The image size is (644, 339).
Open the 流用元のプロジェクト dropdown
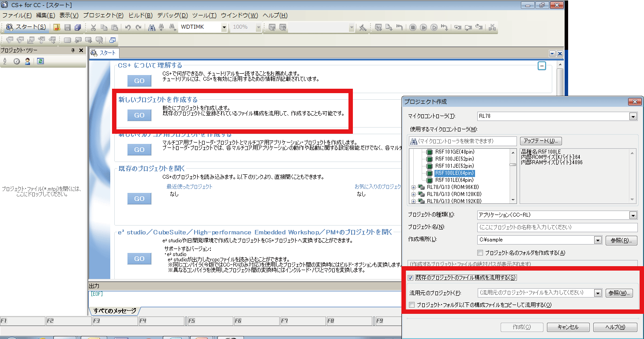tap(598, 293)
